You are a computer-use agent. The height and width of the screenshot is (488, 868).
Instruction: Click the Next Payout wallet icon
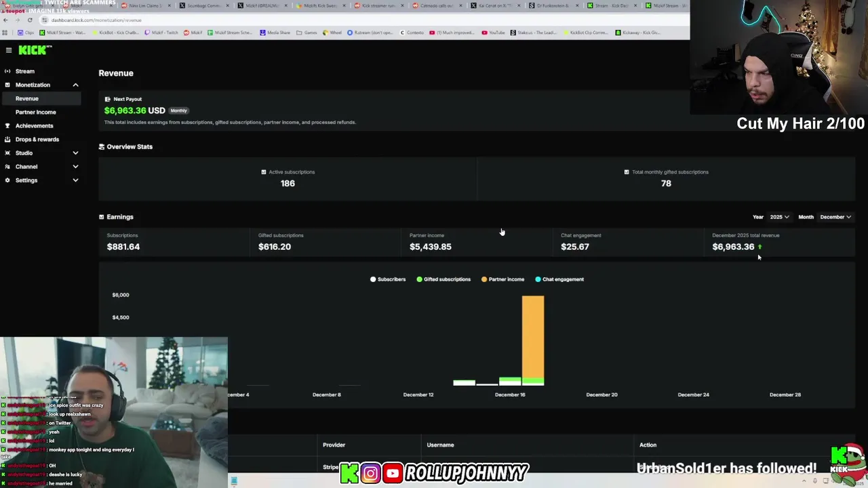point(107,99)
